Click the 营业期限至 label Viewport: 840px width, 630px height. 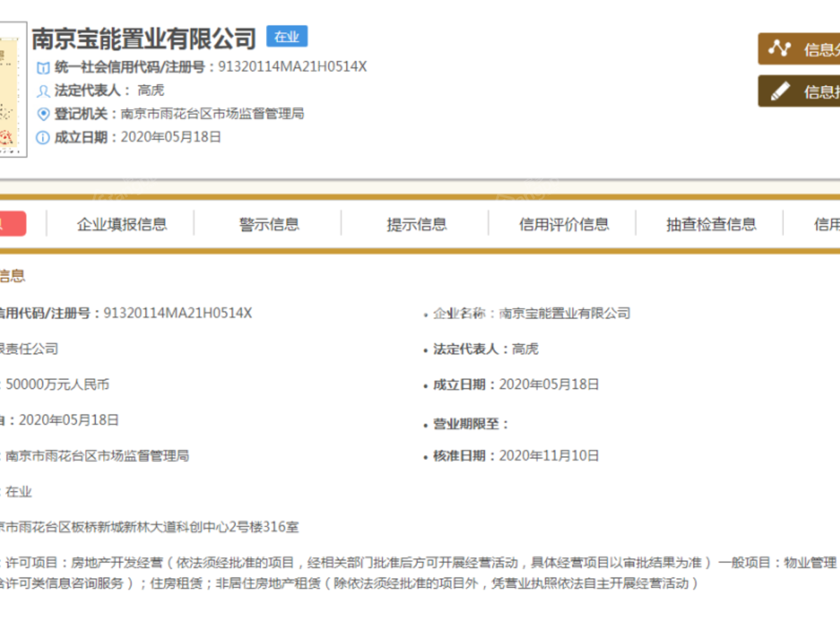point(470,423)
